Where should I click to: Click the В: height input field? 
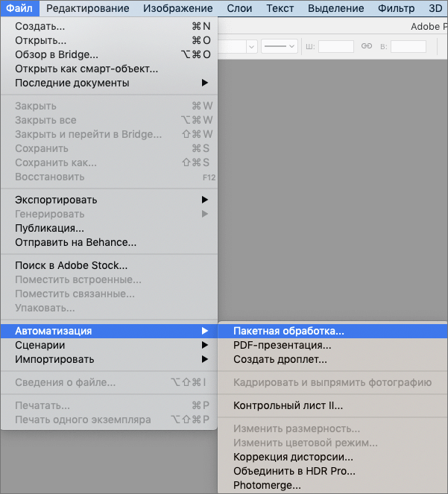click(x=408, y=46)
